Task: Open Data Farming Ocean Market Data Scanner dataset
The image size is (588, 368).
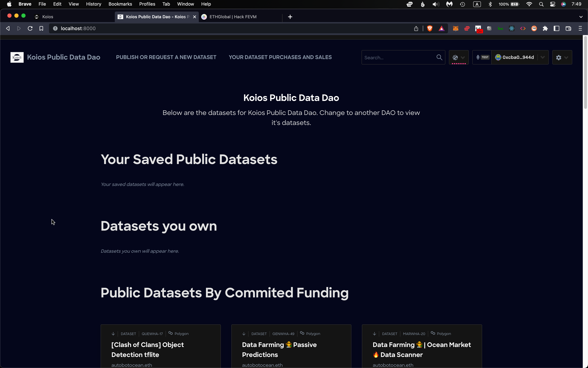Action: tap(422, 349)
